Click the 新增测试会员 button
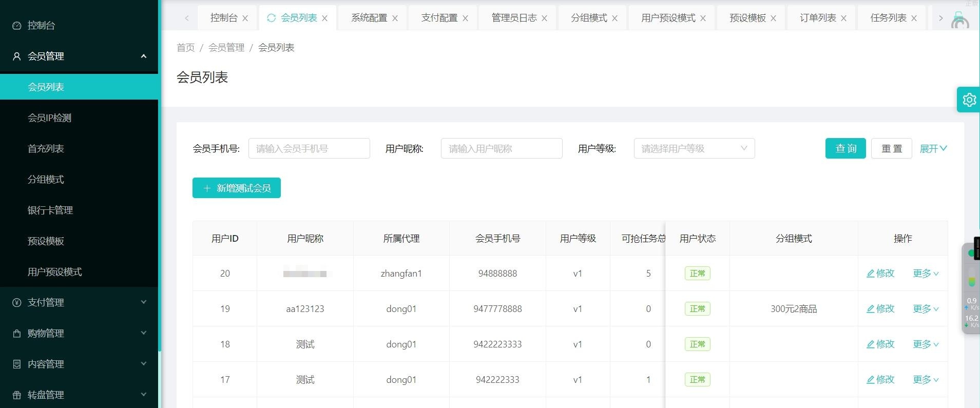980x408 pixels. (237, 188)
